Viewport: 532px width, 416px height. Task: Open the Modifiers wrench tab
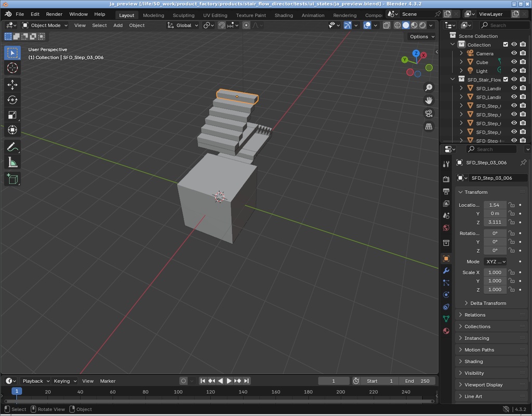coord(446,270)
